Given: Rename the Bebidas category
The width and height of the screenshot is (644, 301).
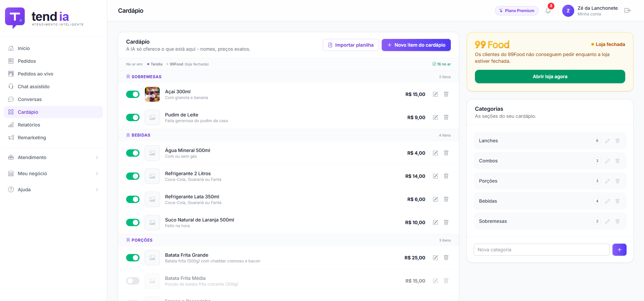Looking at the screenshot, I should (607, 201).
